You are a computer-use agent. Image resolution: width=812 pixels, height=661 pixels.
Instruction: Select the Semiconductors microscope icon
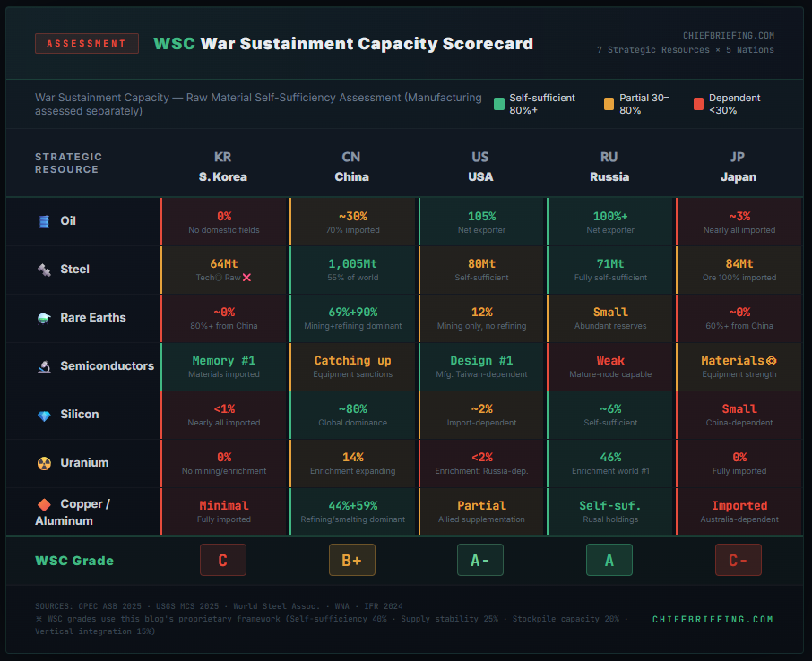pyautogui.click(x=44, y=366)
